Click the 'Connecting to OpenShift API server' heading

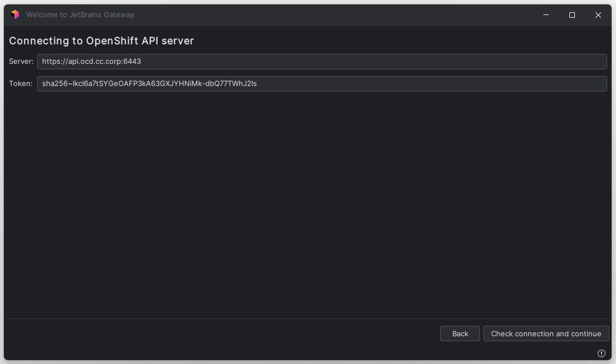tap(102, 41)
